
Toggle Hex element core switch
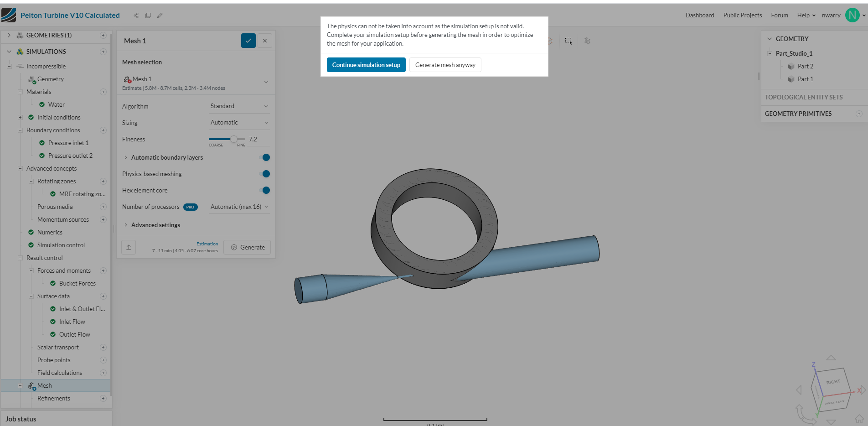click(x=264, y=190)
